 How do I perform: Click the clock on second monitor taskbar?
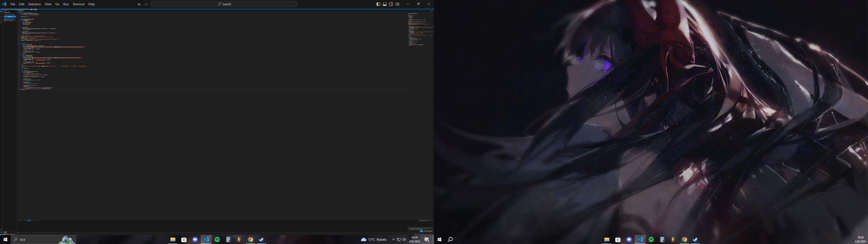pyautogui.click(x=860, y=239)
